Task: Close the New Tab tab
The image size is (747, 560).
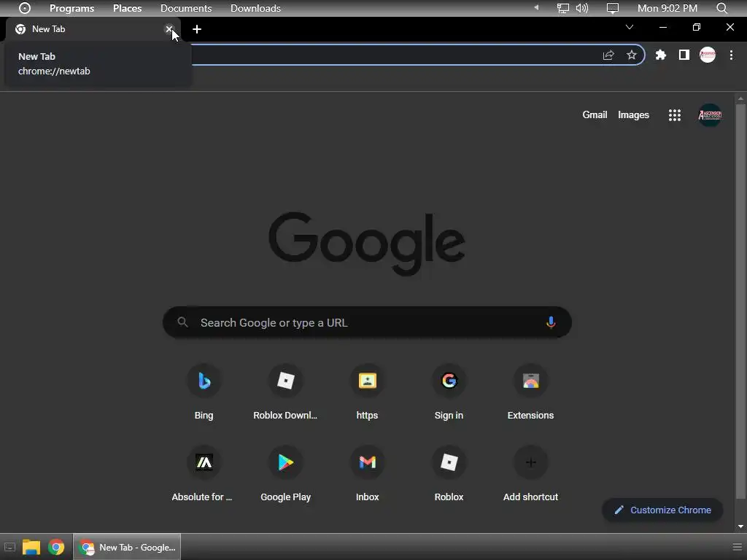Action: [169, 29]
